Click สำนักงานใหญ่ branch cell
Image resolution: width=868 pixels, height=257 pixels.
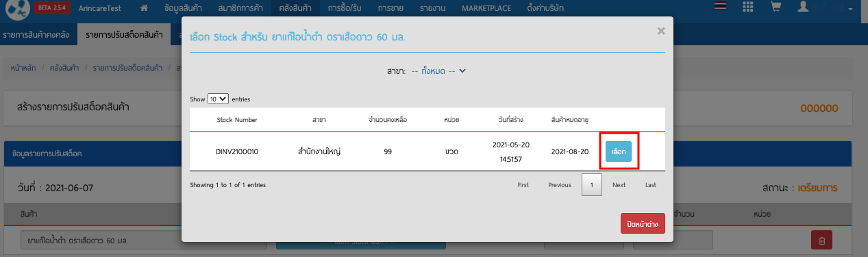(x=319, y=151)
